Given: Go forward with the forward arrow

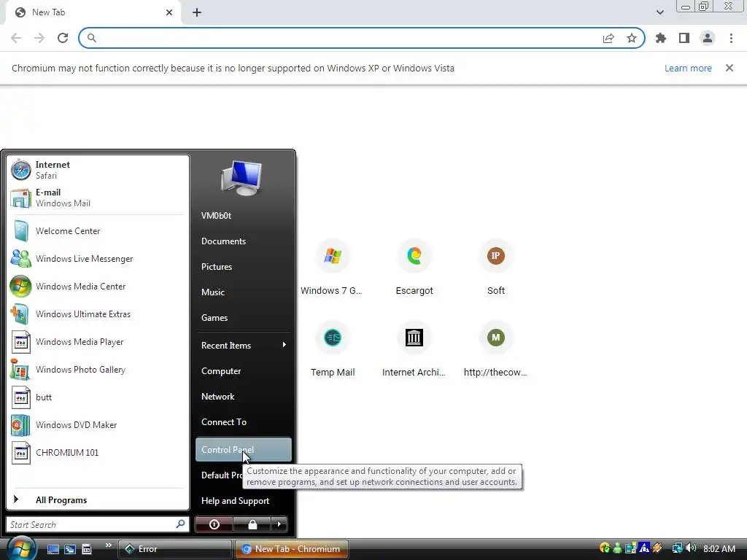Looking at the screenshot, I should coord(39,38).
